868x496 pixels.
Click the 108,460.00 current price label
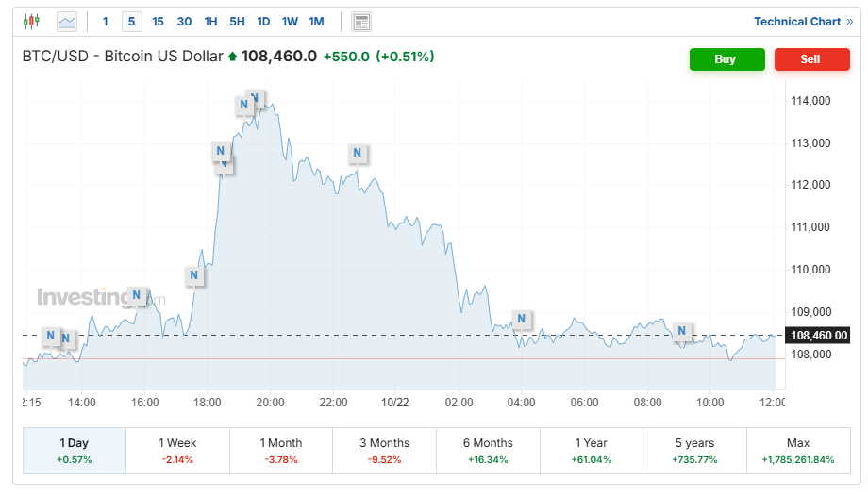[819, 335]
